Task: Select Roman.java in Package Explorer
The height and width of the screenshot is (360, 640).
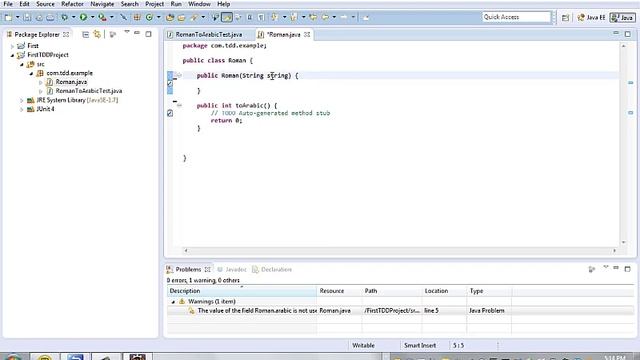Action: [71, 82]
